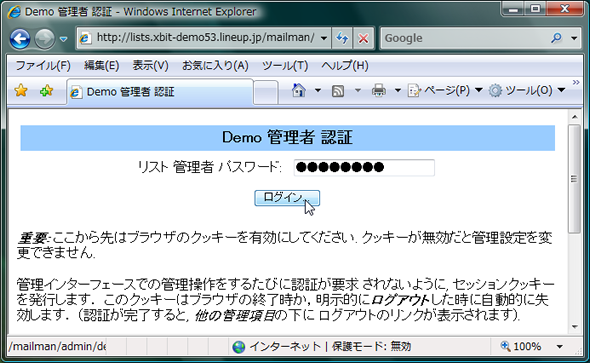Close the Internet Explorer window
The width and height of the screenshot is (590, 363).
565,9
